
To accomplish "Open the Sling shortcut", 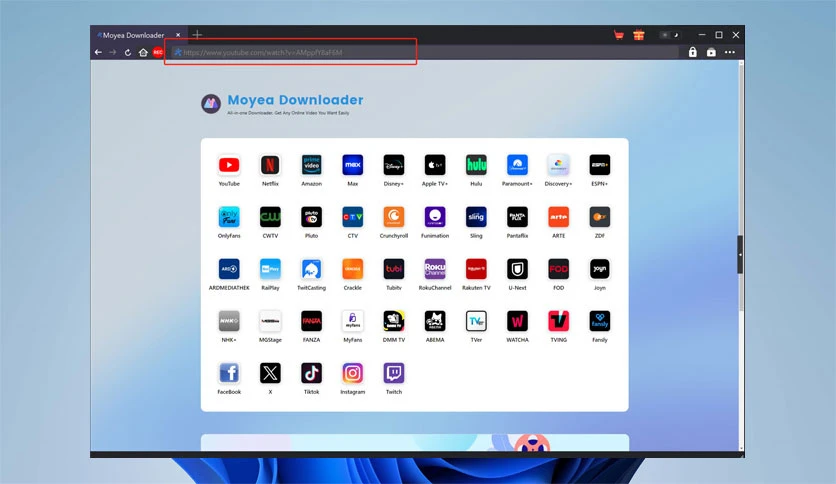I will (476, 217).
